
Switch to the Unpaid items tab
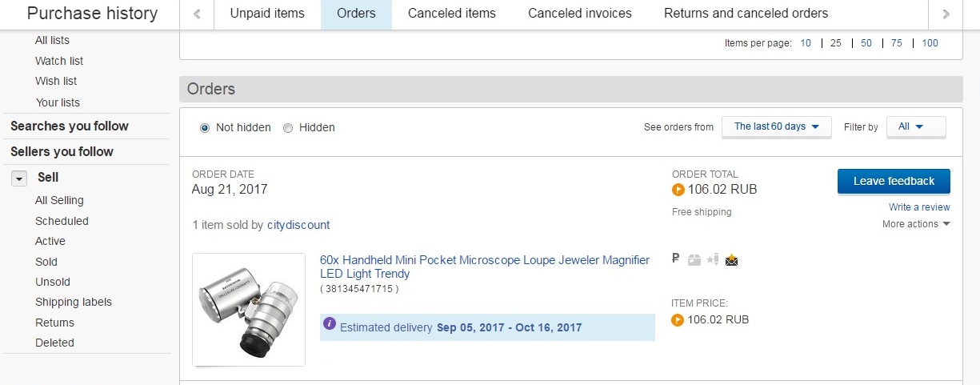coord(267,14)
